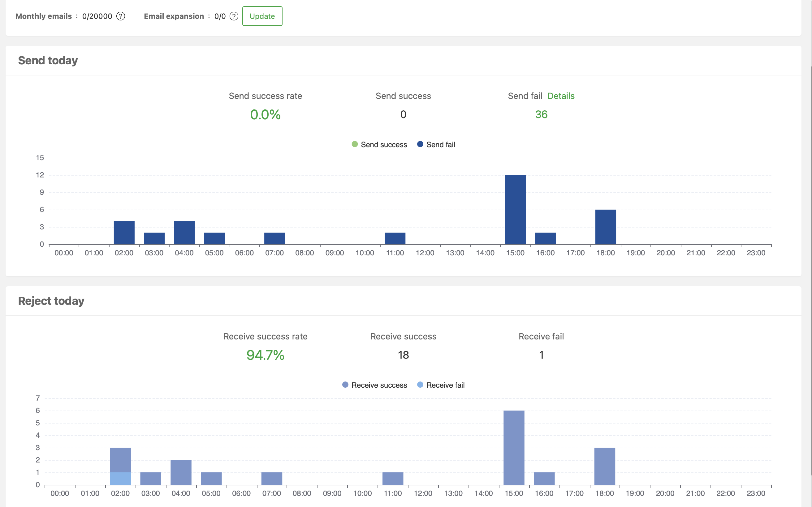Click the 11:00 send fail bar
The width and height of the screenshot is (812, 507).
(x=395, y=238)
